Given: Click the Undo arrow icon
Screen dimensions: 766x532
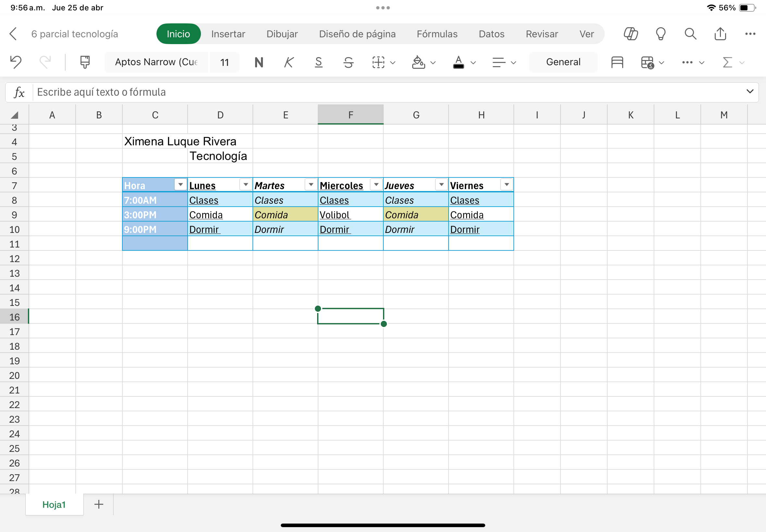Looking at the screenshot, I should point(16,62).
